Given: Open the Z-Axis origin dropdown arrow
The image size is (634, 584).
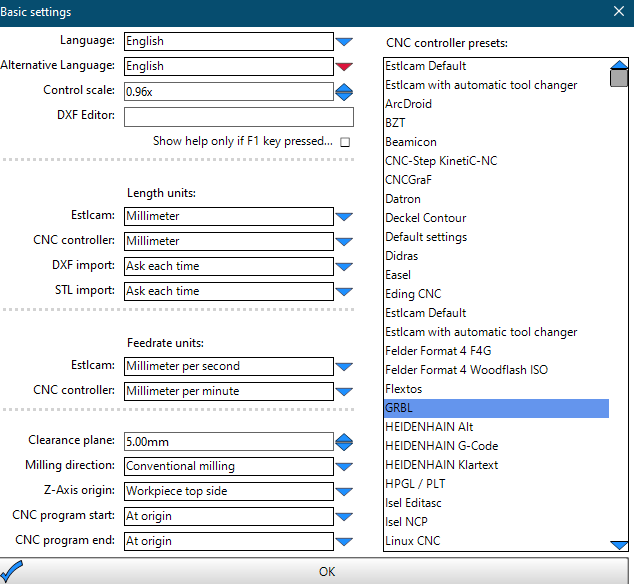Looking at the screenshot, I should (x=344, y=492).
